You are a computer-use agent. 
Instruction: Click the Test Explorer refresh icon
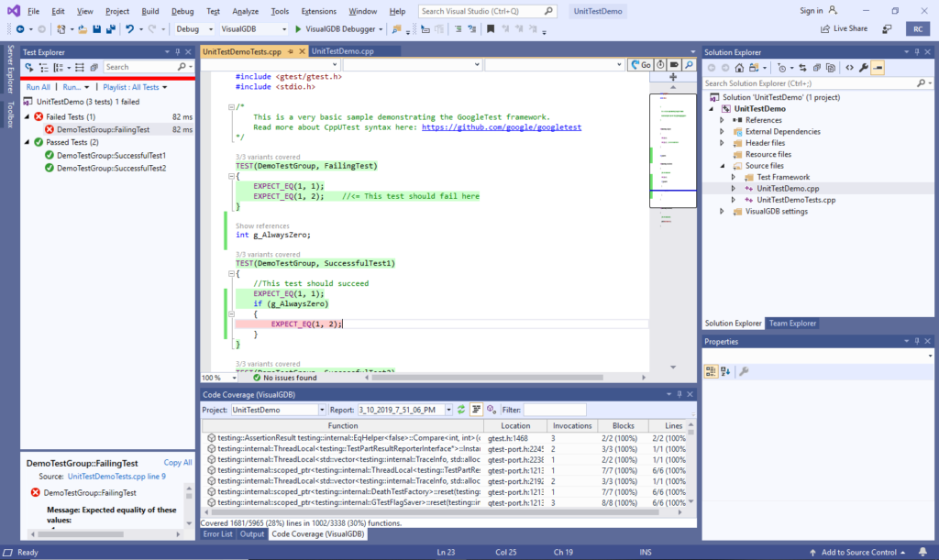coord(28,67)
